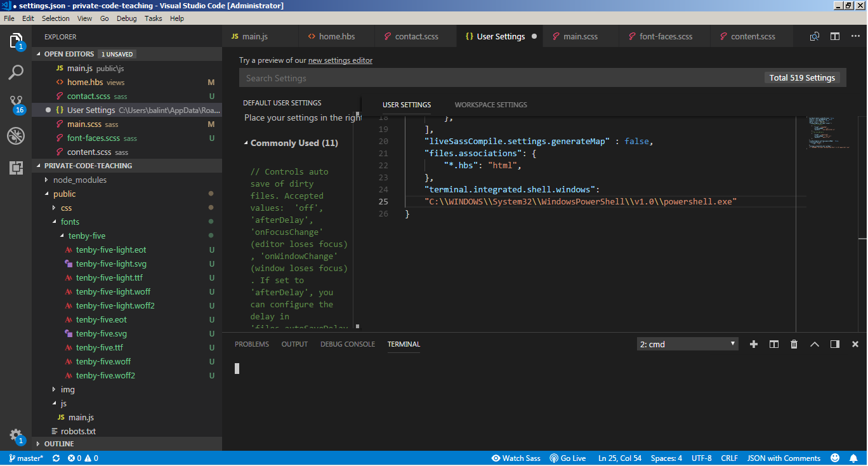Maximize the panel with the square icon

coord(834,344)
